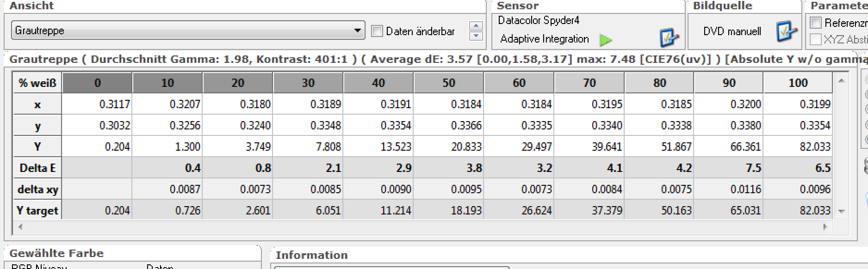Enable the Daten änderbar checkbox
Screen dimensions: 868x269
[377, 31]
